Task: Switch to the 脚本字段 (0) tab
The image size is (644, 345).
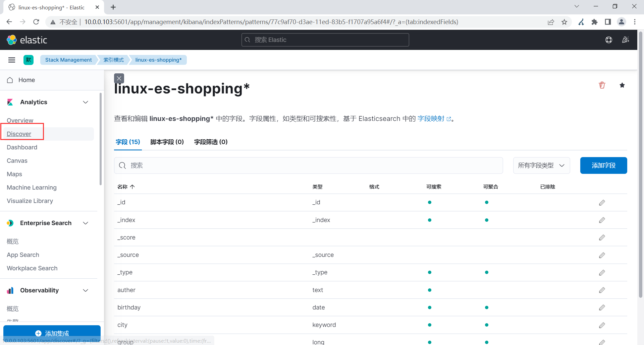Action: [167, 142]
